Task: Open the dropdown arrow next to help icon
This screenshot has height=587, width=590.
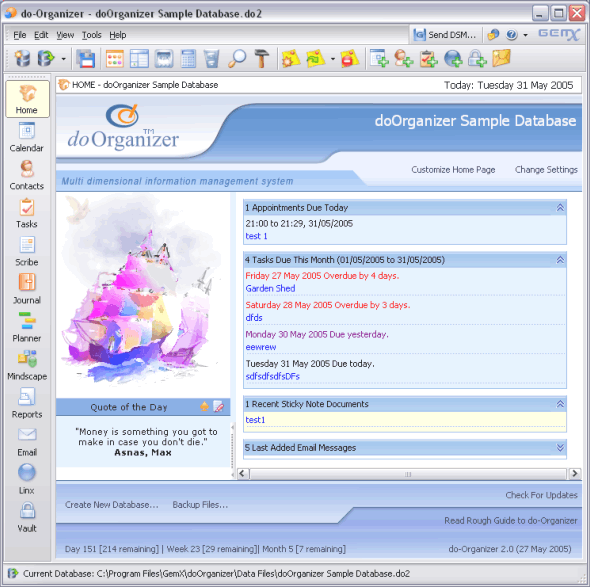Action: coord(525,35)
